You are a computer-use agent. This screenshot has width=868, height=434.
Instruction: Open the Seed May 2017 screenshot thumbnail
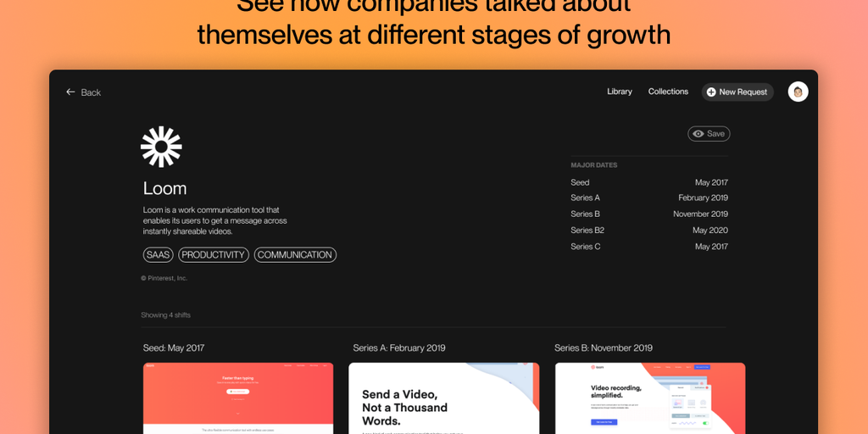238,398
